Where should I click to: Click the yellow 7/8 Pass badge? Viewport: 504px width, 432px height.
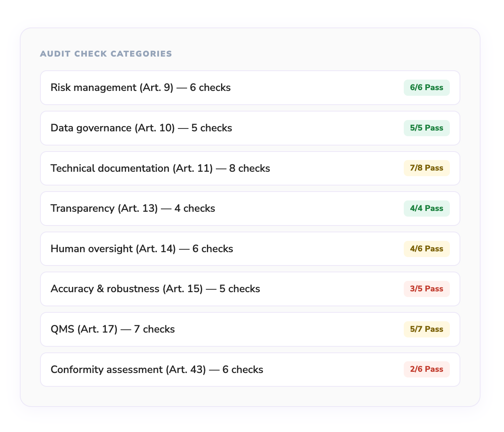coord(426,168)
